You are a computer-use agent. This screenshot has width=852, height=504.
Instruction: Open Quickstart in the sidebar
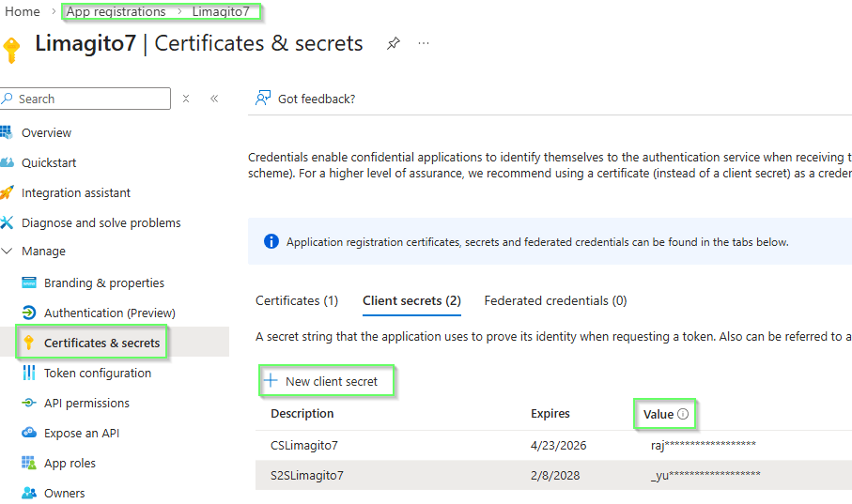[x=49, y=163]
